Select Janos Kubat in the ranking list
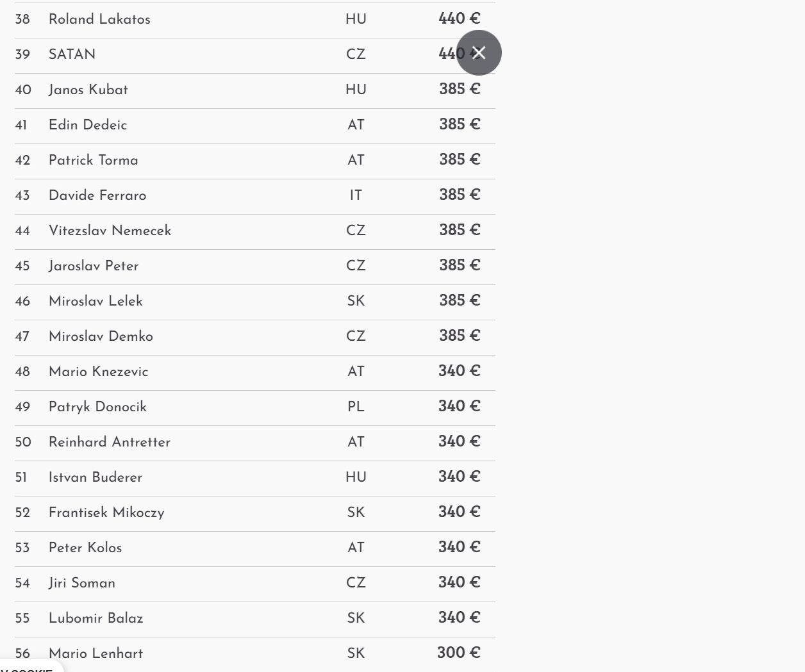 coord(88,90)
